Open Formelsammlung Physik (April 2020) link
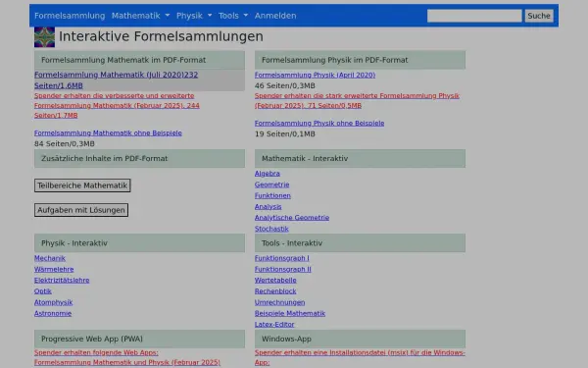Image resolution: width=588 pixels, height=368 pixels. tap(315, 76)
